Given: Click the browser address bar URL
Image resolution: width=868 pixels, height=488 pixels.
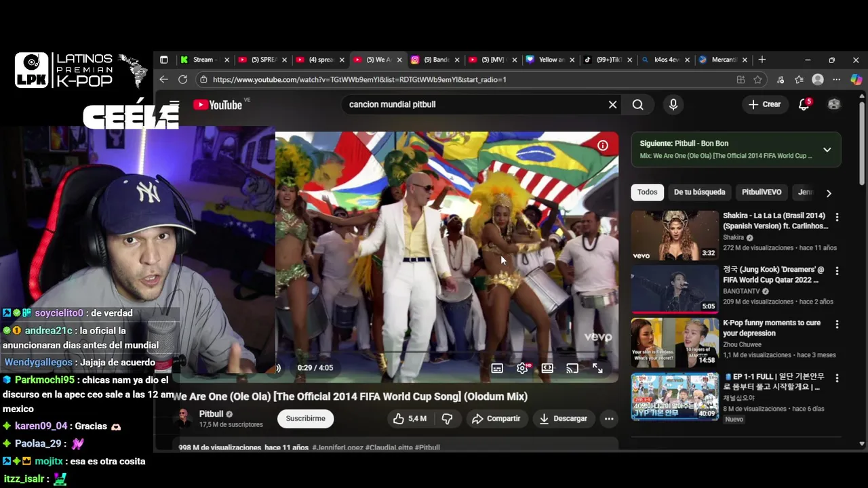Looking at the screenshot, I should pyautogui.click(x=359, y=79).
